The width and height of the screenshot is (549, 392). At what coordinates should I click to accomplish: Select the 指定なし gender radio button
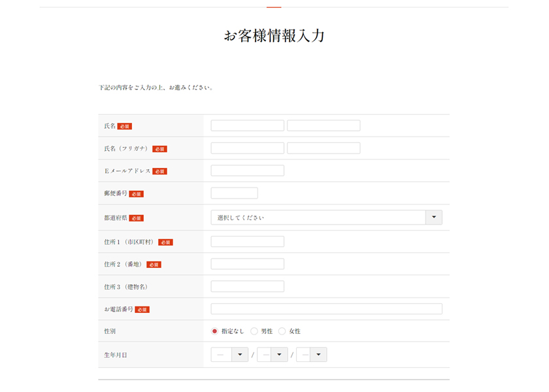point(214,331)
